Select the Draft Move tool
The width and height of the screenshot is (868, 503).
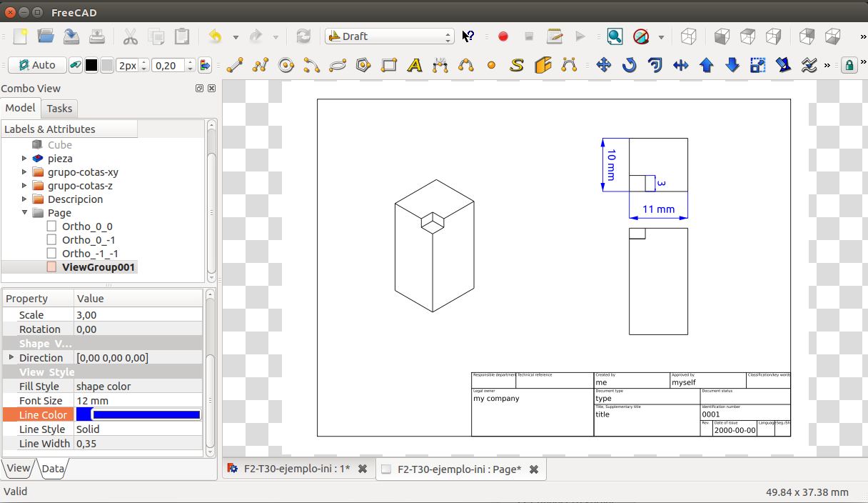pyautogui.click(x=603, y=66)
